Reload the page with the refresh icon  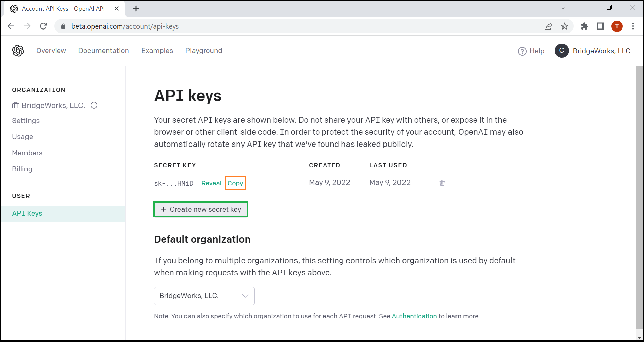click(x=43, y=26)
